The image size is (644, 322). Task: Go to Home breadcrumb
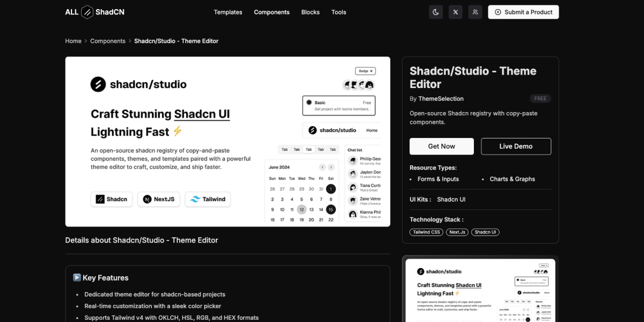coord(74,41)
